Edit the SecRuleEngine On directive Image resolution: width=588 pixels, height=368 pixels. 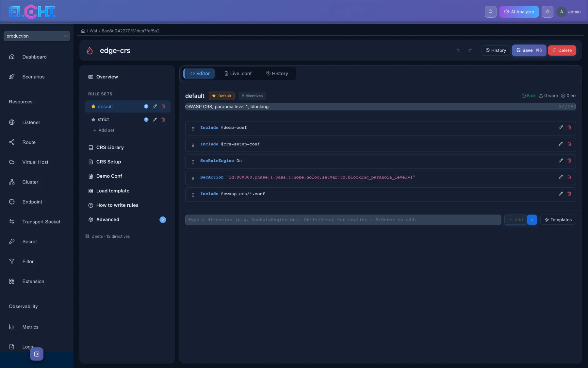(561, 161)
